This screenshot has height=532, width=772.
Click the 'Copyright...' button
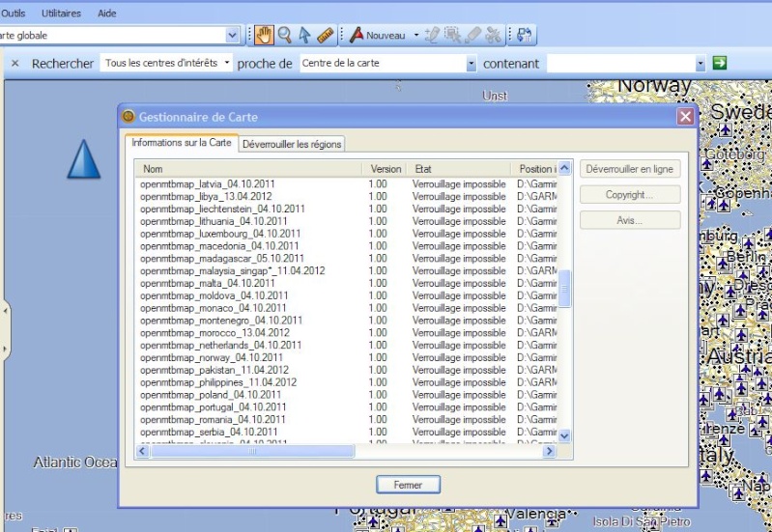point(630,194)
